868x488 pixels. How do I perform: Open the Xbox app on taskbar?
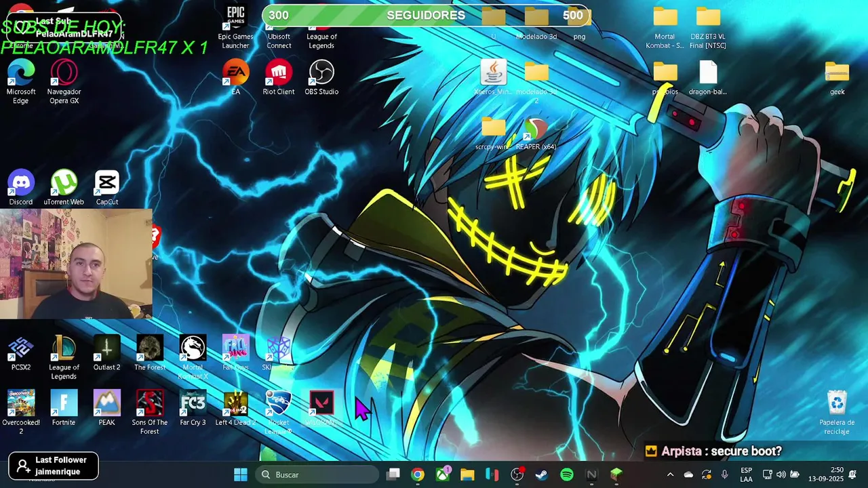[443, 474]
